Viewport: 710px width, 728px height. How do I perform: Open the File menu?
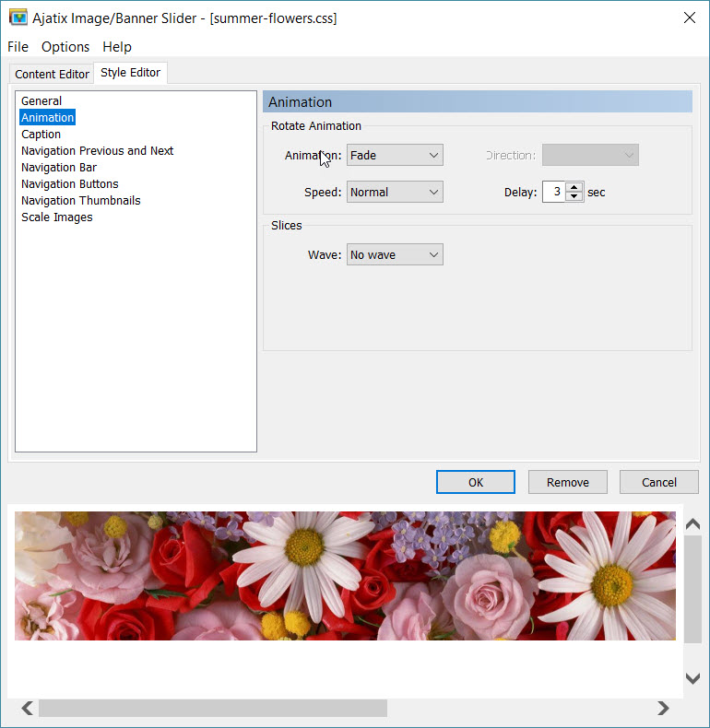[18, 47]
